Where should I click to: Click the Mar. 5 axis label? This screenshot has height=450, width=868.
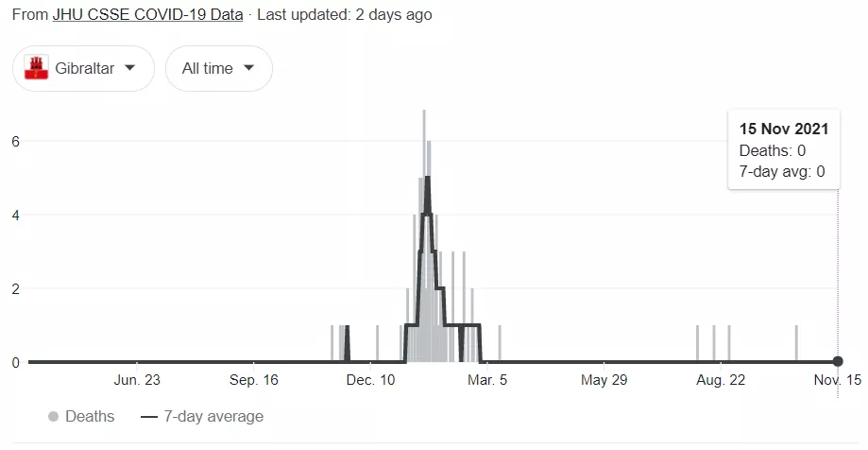pos(488,381)
